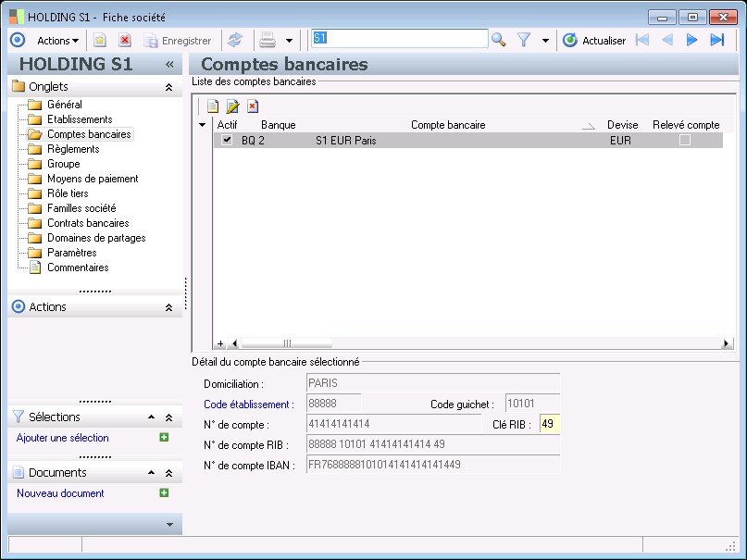Edit the selected bank account
747x560 pixels.
click(232, 106)
